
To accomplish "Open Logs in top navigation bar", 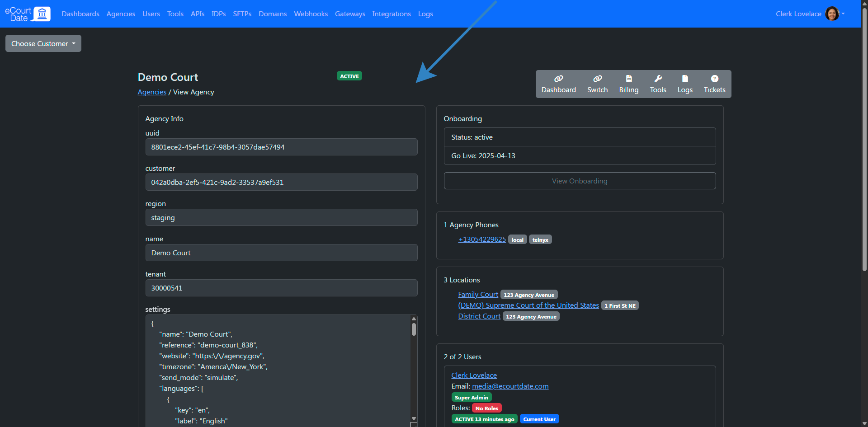I will (x=425, y=14).
